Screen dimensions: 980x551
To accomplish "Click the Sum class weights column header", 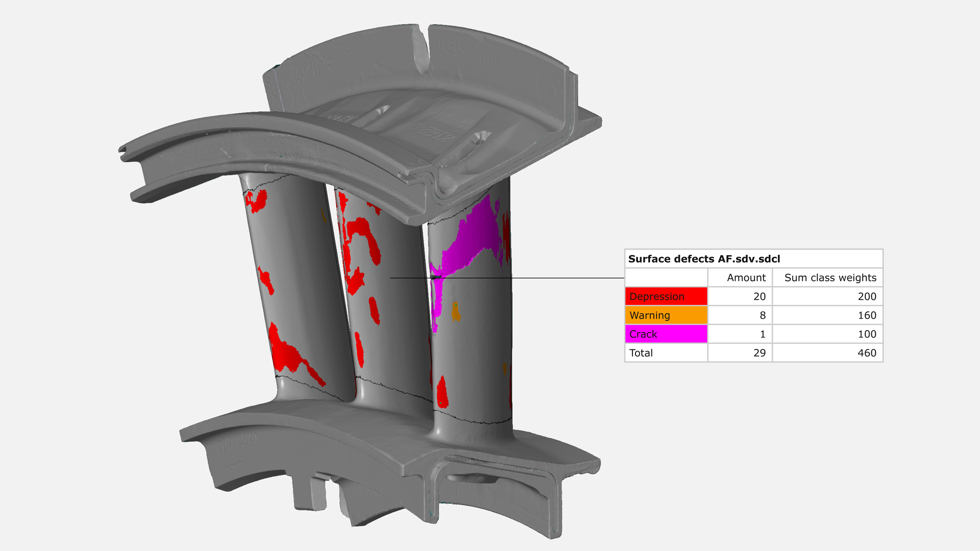I will point(829,278).
